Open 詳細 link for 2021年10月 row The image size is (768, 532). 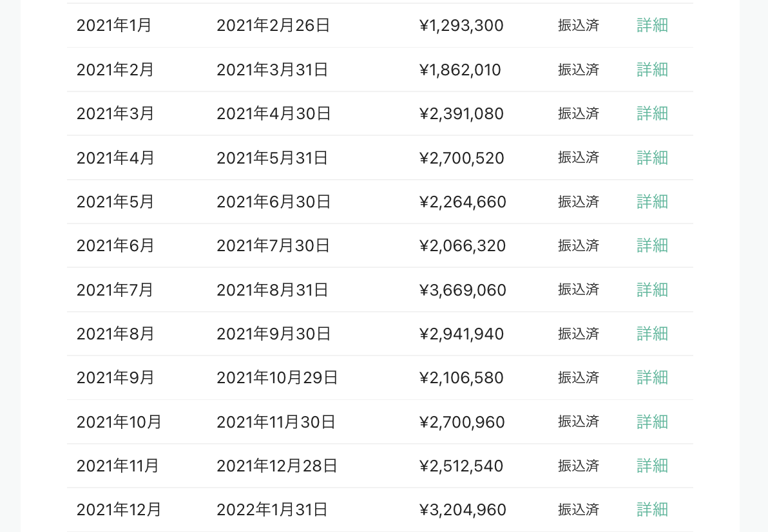click(x=652, y=422)
